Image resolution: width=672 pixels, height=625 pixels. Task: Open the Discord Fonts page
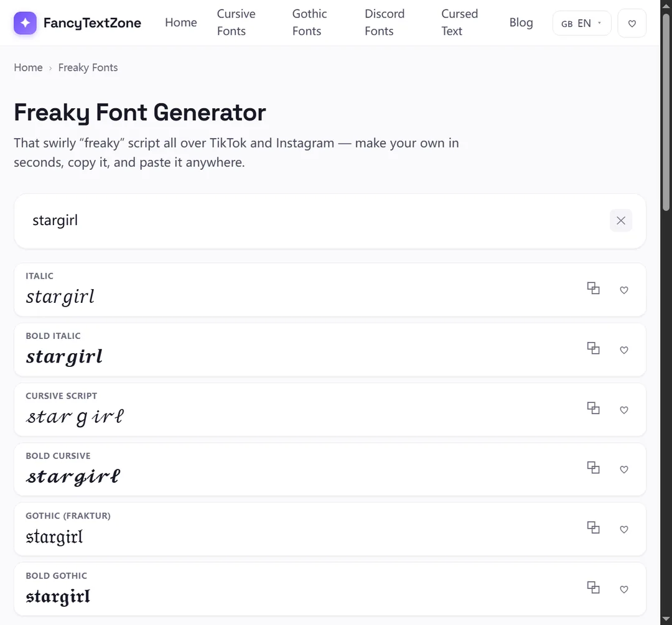[385, 22]
